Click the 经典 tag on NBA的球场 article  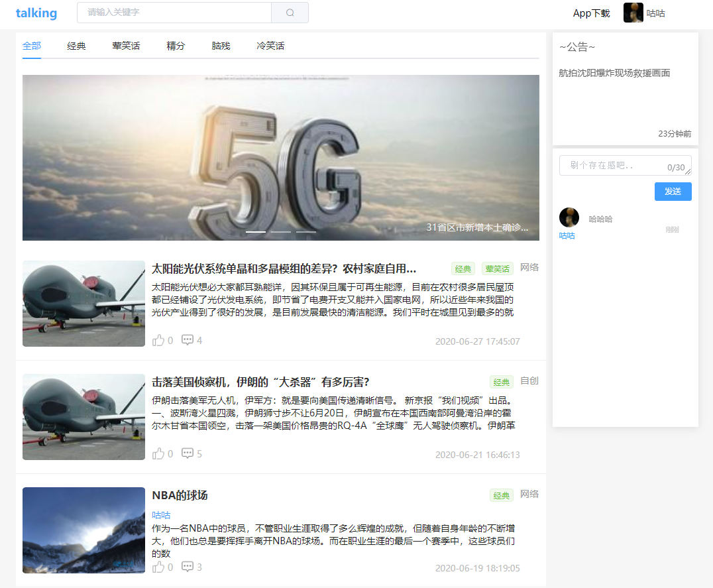501,495
